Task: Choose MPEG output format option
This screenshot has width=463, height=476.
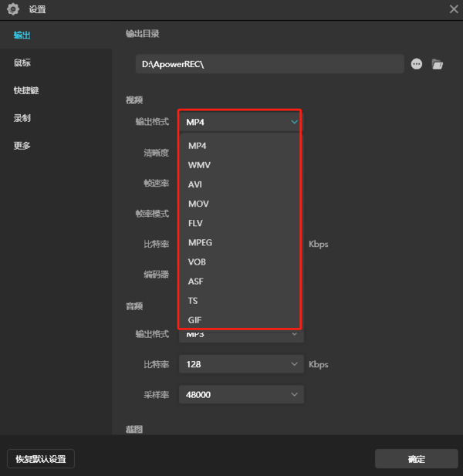Action: 200,242
